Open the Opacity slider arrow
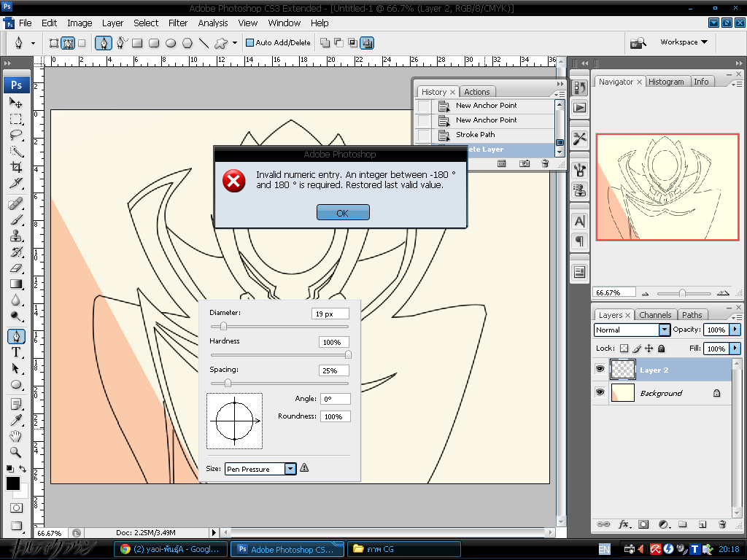The image size is (747, 560). pos(735,330)
